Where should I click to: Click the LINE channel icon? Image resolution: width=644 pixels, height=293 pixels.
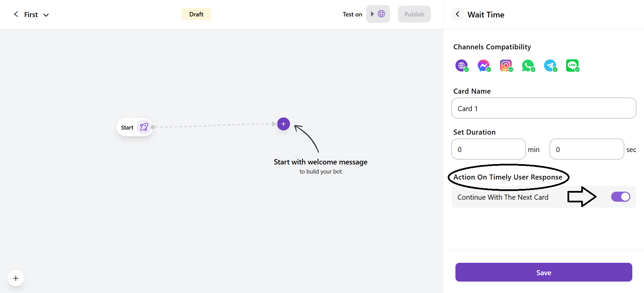[572, 65]
